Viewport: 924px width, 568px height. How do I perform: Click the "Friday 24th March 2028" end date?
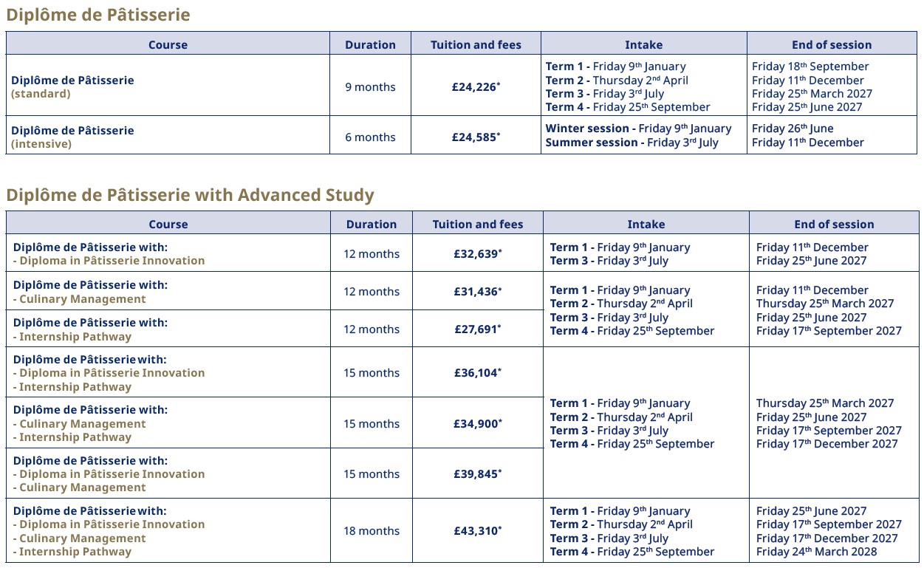point(817,552)
